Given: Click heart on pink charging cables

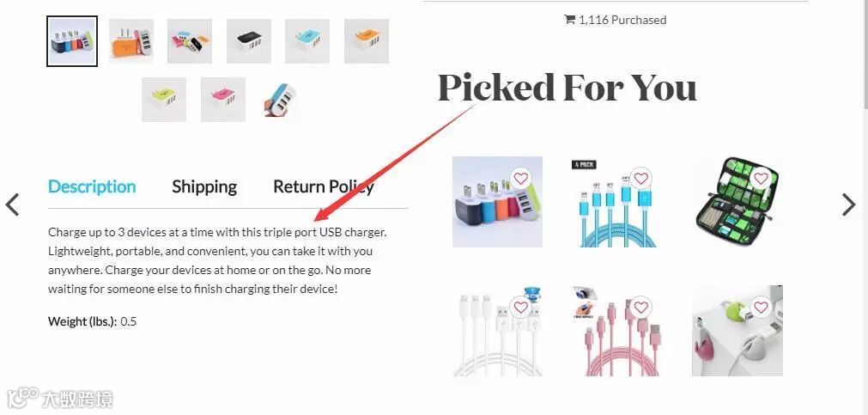Looking at the screenshot, I should [x=640, y=307].
